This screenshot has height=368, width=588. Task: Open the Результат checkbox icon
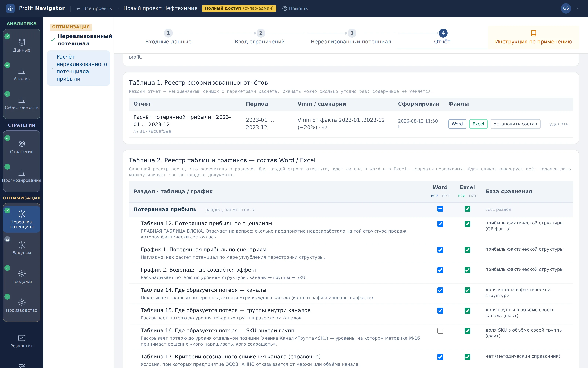(x=22, y=338)
